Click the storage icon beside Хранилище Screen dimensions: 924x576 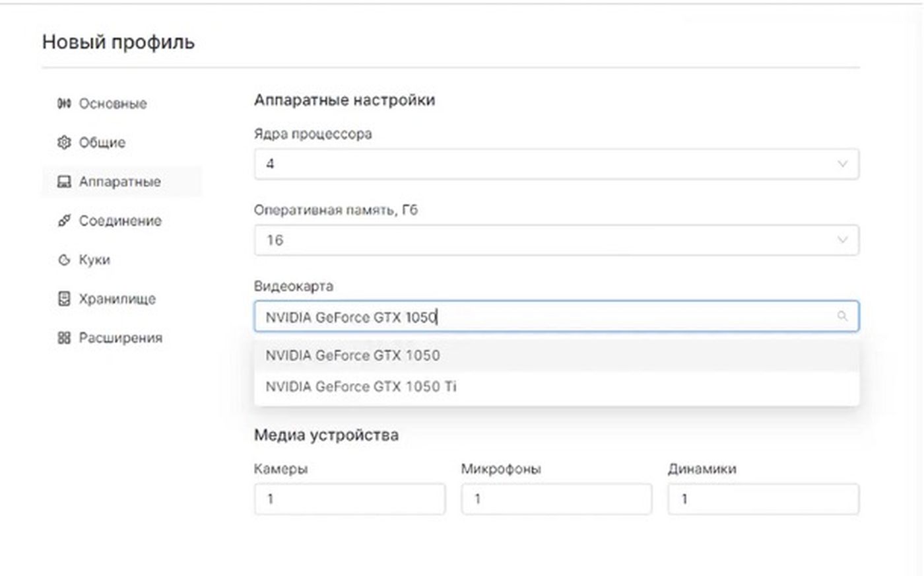(64, 299)
